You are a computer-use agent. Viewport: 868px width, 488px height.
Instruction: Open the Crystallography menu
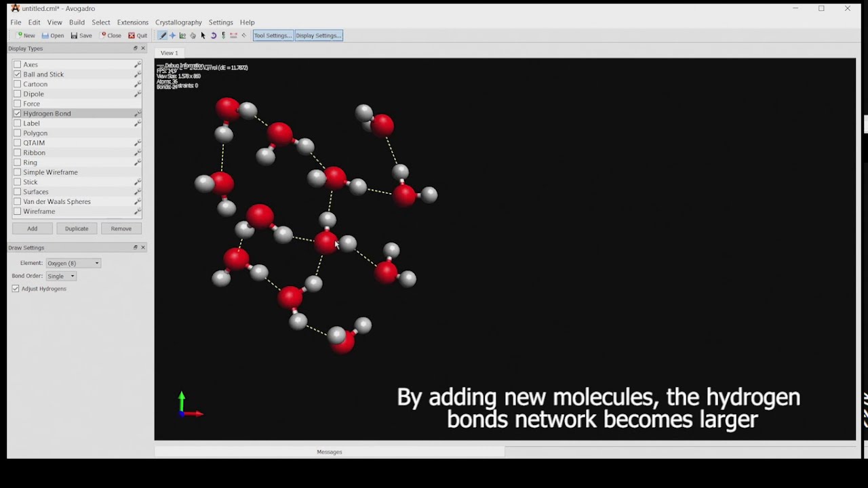(178, 22)
